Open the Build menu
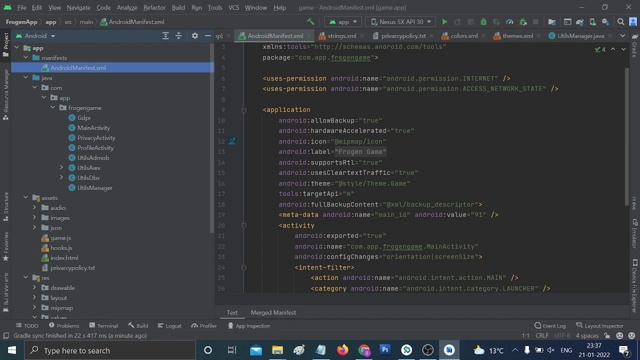The width and height of the screenshot is (640, 360). coord(178,8)
